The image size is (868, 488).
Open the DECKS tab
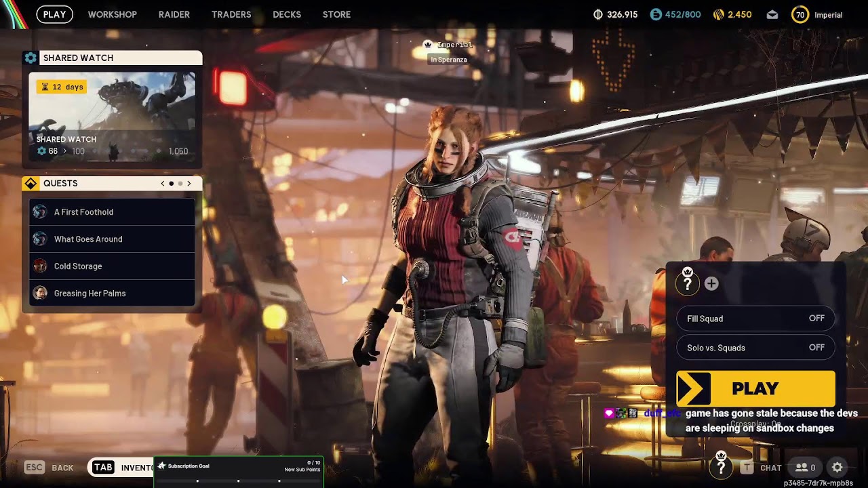pyautogui.click(x=287, y=14)
